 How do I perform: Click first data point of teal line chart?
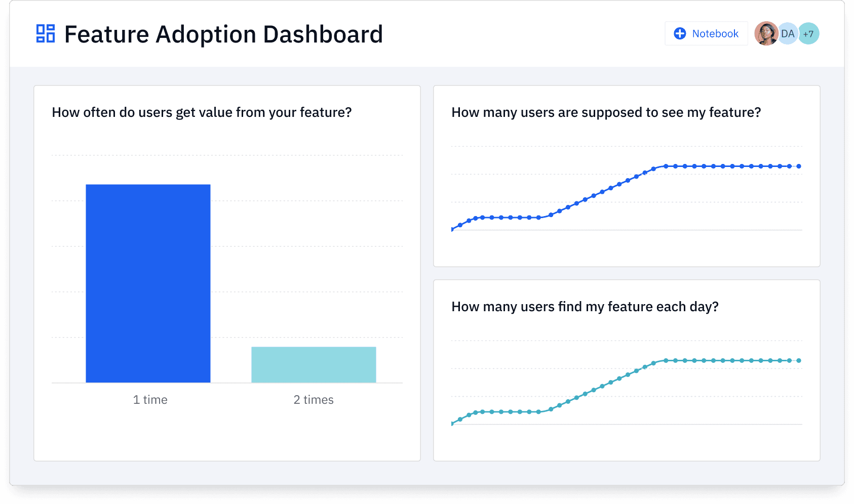452,423
